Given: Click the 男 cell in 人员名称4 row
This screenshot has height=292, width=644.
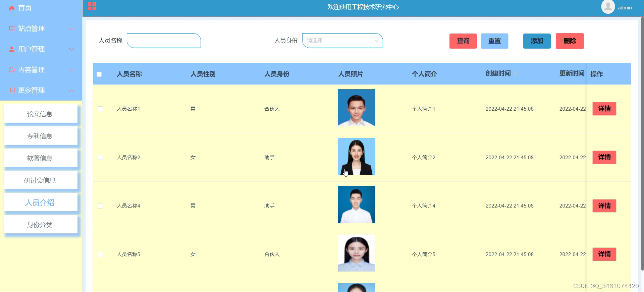Looking at the screenshot, I should pyautogui.click(x=193, y=206).
